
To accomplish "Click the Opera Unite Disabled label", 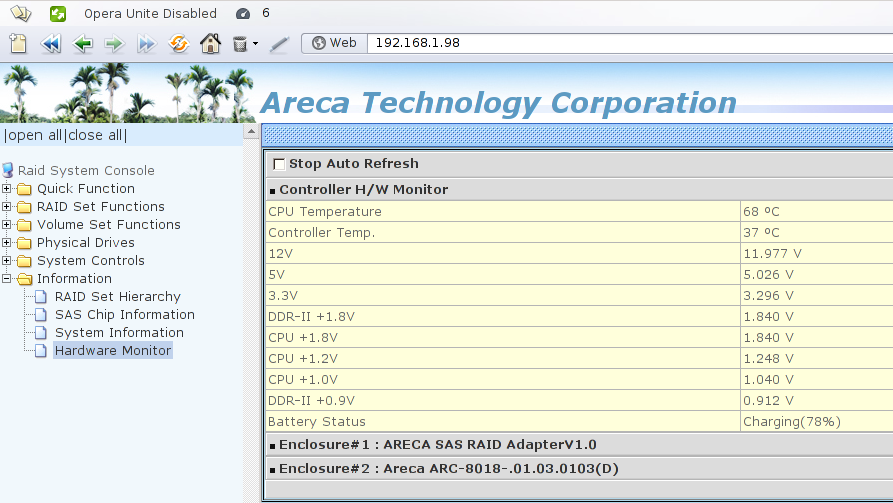I will [150, 14].
